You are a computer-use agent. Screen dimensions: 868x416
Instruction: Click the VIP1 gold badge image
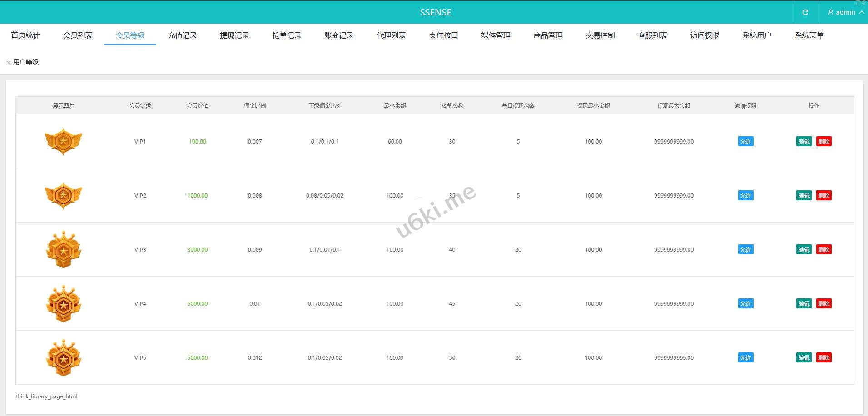[64, 141]
